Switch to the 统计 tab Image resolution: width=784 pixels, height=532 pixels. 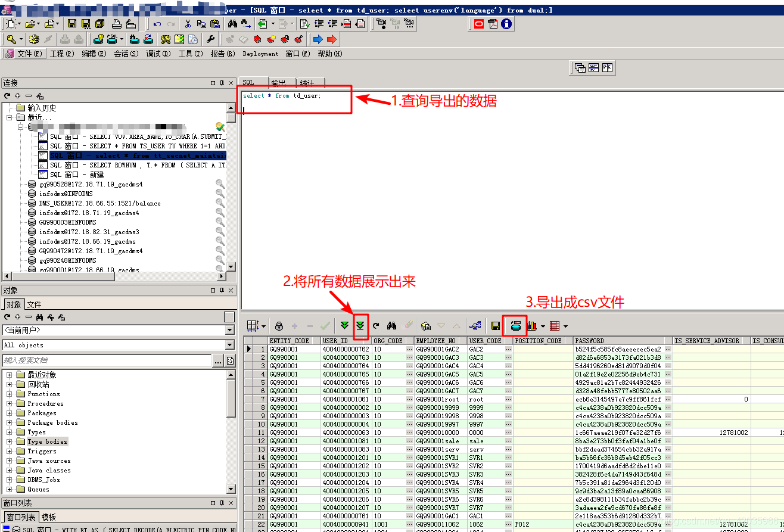pos(309,82)
